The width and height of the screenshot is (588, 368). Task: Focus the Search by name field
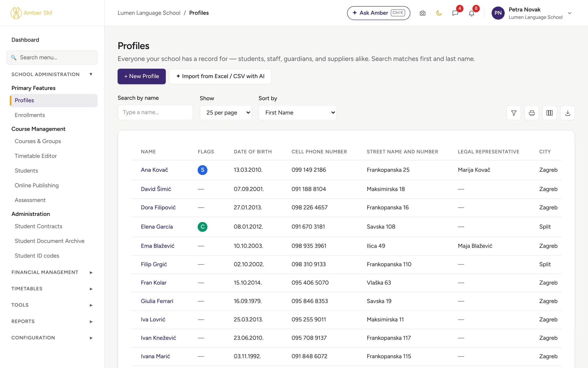click(x=155, y=112)
